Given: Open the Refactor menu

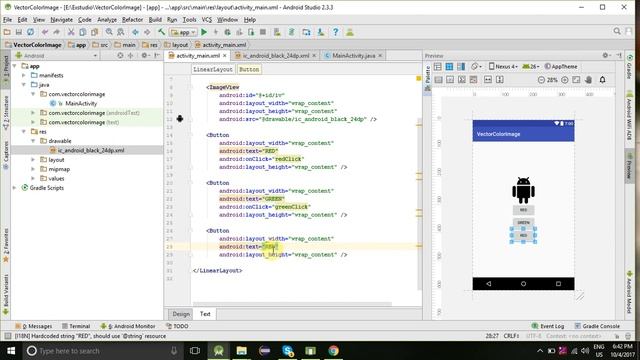Looking at the screenshot, I should (x=132, y=20).
